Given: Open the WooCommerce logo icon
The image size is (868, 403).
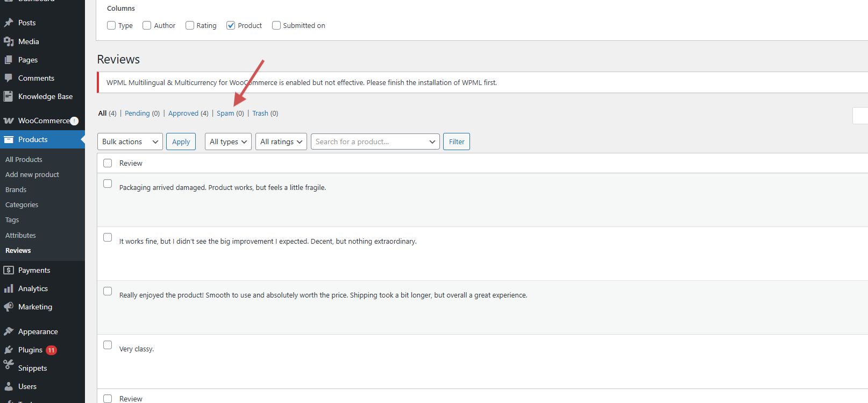Looking at the screenshot, I should (9, 121).
